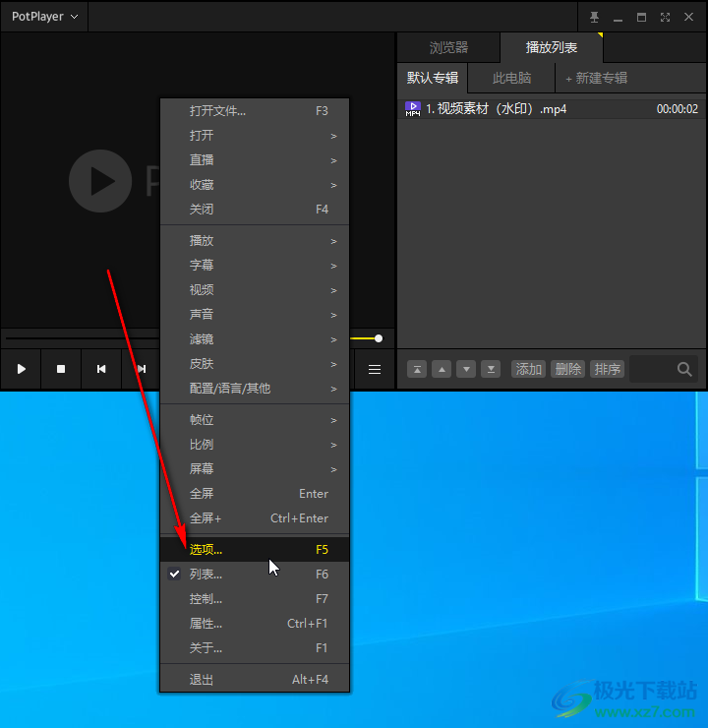Expand the 滤镜 submenu
708x728 pixels.
[x=255, y=339]
